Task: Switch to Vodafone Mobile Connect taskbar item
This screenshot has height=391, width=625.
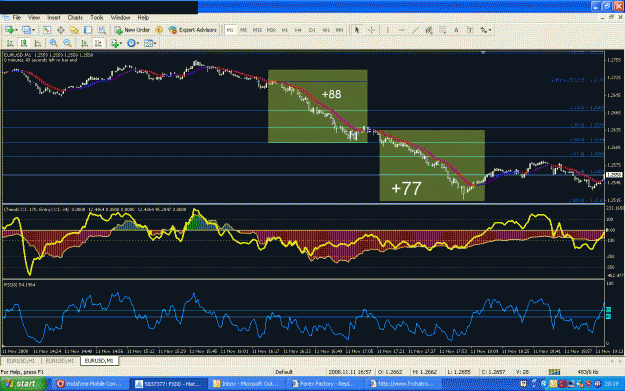Action: tap(90, 384)
